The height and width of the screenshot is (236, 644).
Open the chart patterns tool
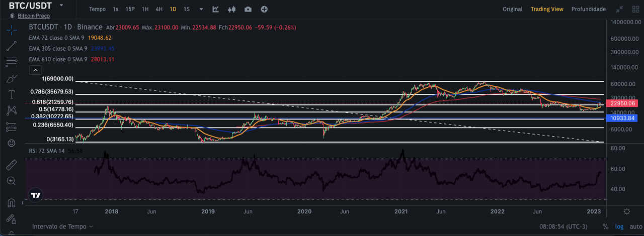click(x=11, y=110)
